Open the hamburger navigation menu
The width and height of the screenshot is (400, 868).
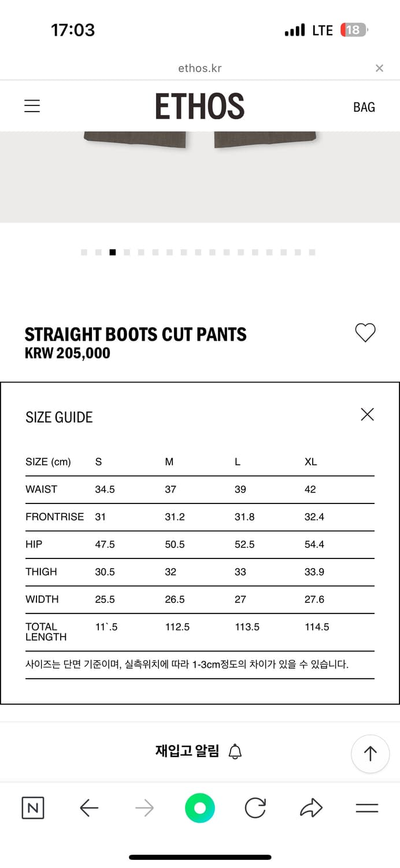(32, 106)
